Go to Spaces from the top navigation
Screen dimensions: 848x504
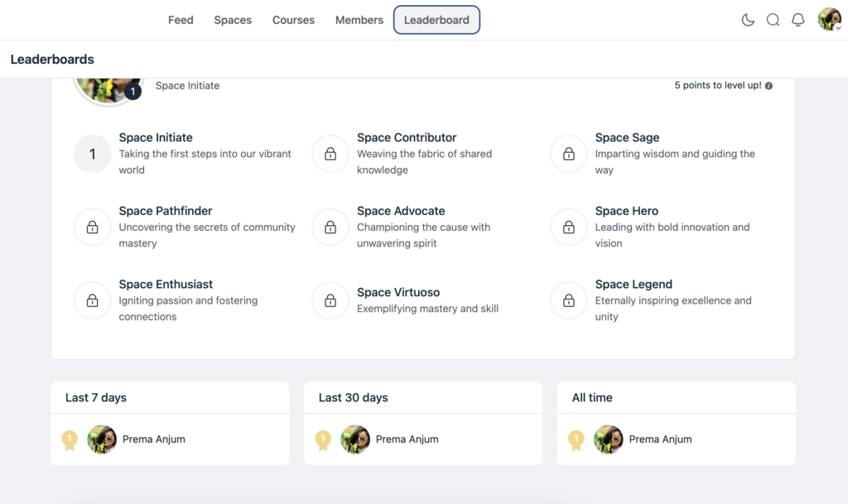(233, 20)
